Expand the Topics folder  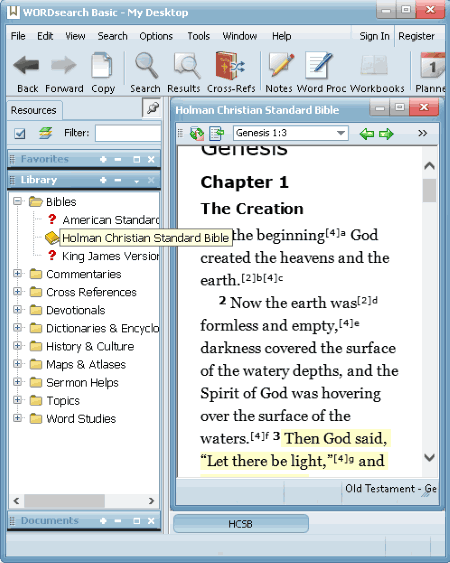17,400
